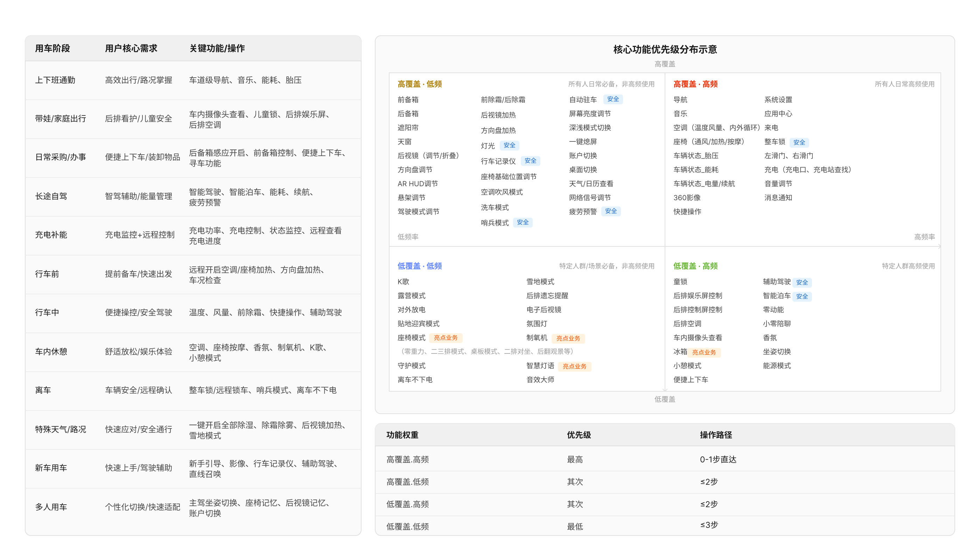
Task: Select the 带娃/家庭出行 stage cell
Action: (x=61, y=118)
